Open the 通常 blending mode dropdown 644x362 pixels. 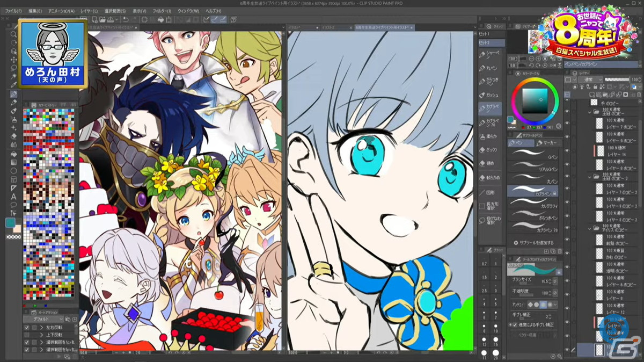pos(590,79)
